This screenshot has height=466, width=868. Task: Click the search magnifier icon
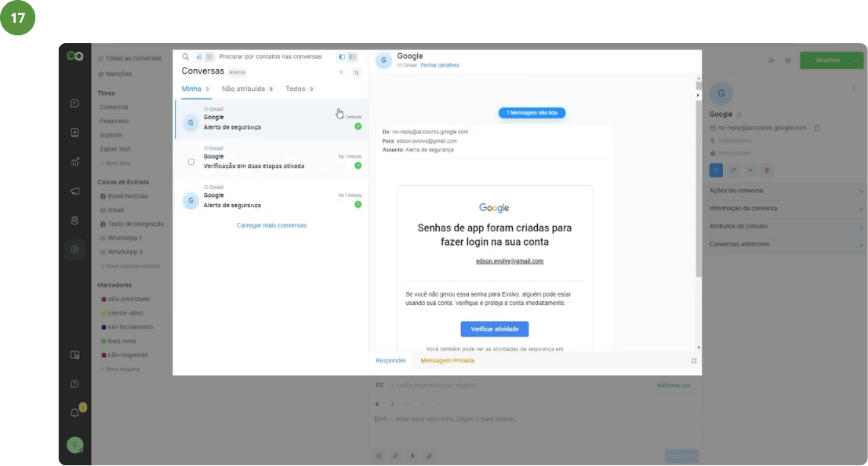(186, 56)
